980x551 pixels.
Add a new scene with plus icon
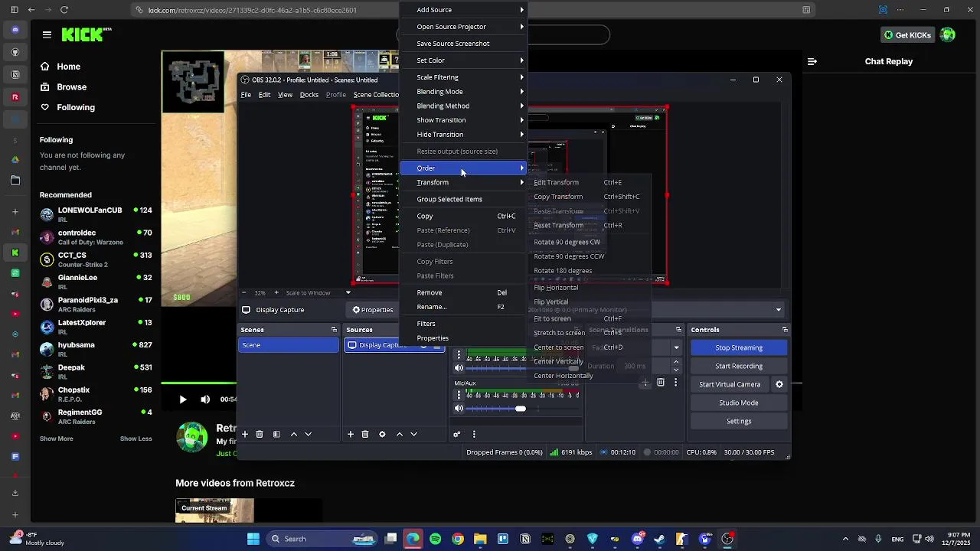click(245, 434)
